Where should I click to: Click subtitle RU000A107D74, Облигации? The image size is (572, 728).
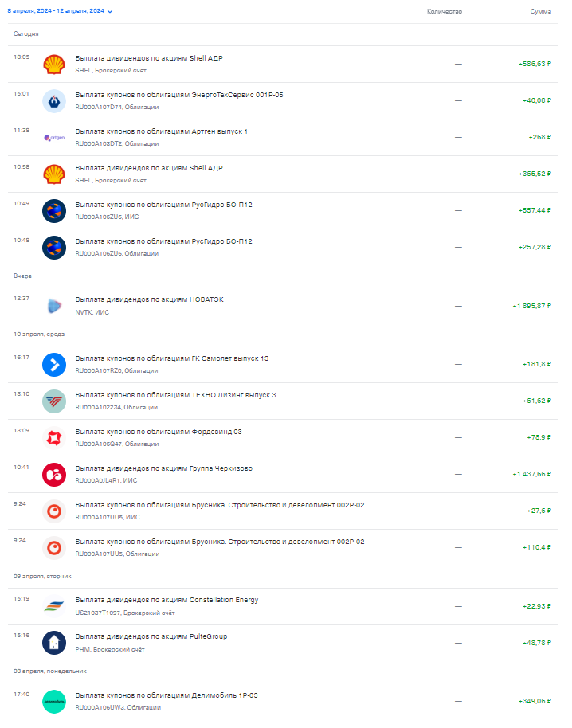coord(117,108)
